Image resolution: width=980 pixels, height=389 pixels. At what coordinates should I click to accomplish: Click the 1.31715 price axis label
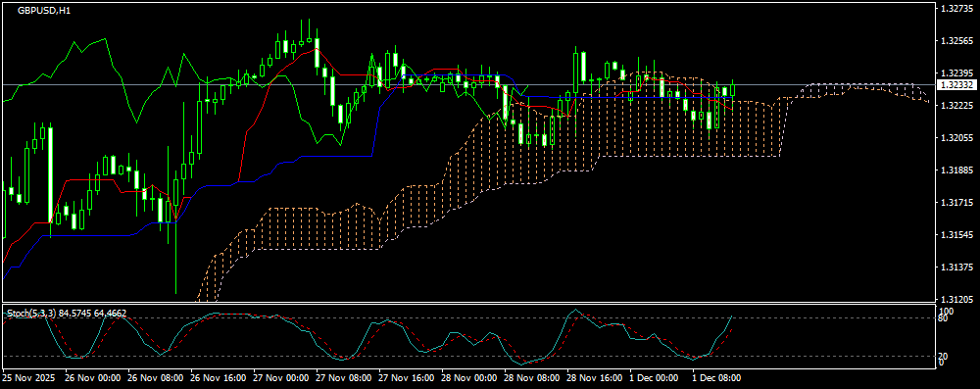click(x=957, y=203)
